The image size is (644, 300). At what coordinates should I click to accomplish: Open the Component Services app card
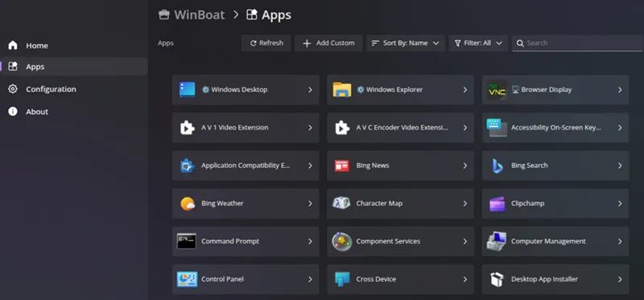coord(400,241)
